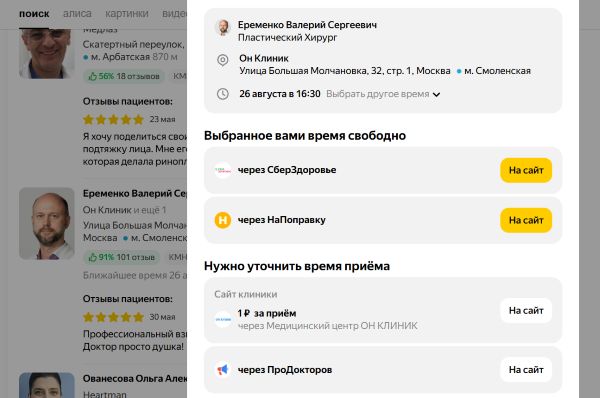The height and width of the screenshot is (398, 600).
Task: Click '26 августа в 16:30' appointment time
Action: click(x=280, y=94)
